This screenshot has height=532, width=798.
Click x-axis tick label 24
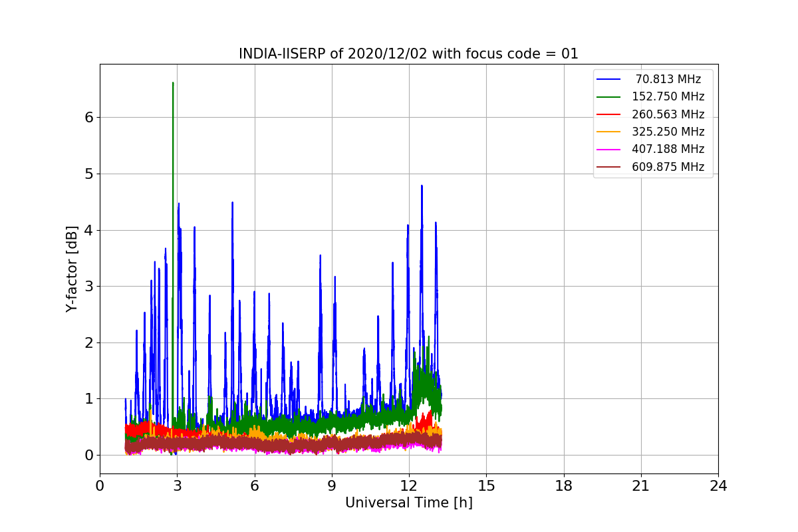point(718,486)
